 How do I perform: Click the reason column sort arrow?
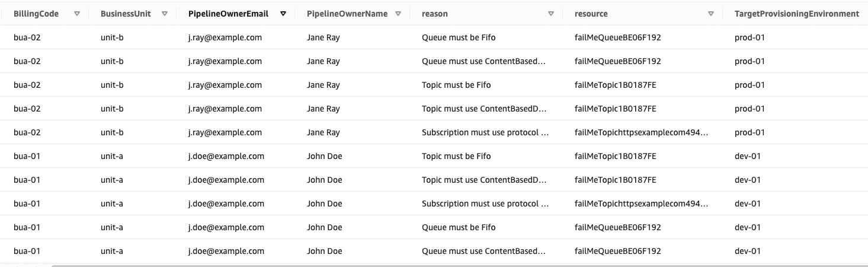(x=551, y=14)
